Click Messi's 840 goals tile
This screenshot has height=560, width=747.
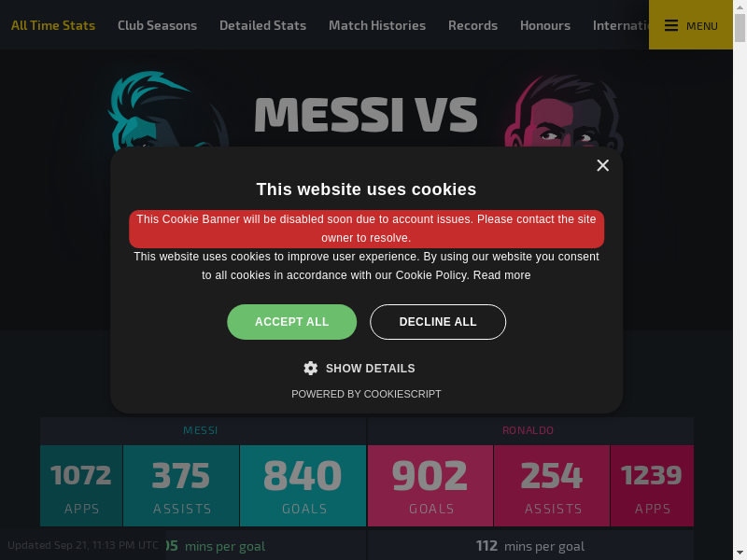(x=303, y=485)
